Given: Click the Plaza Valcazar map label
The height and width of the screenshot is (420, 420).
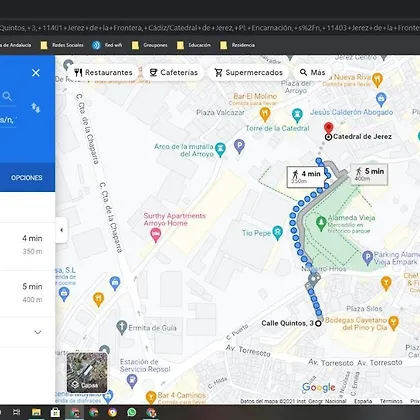Looking at the screenshot, I should click(220, 113).
